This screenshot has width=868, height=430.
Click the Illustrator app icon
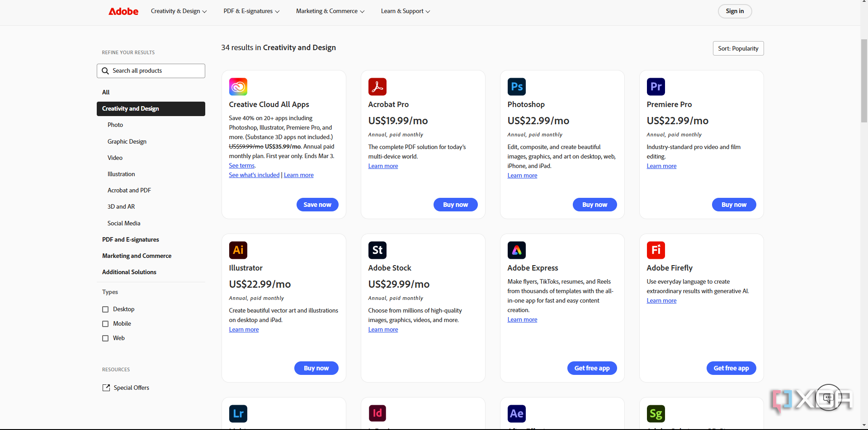[238, 250]
